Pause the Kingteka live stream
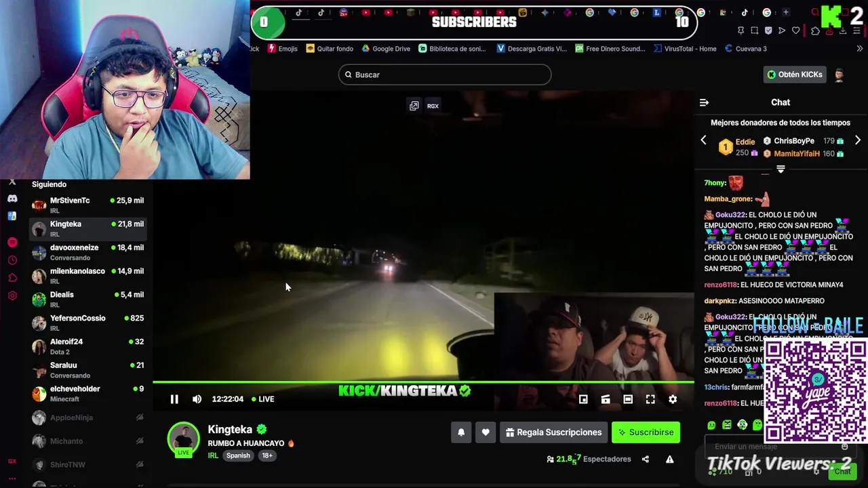This screenshot has height=488, width=868. tap(174, 399)
